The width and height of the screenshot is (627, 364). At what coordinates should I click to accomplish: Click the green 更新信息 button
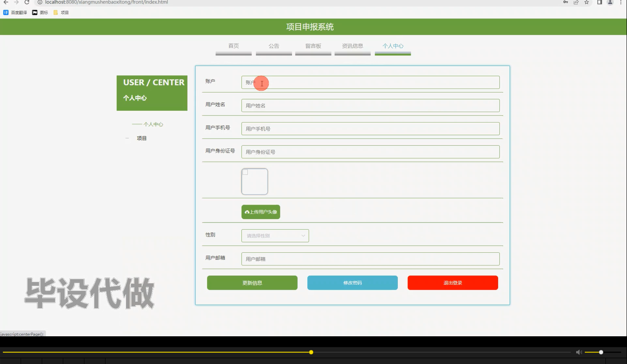252,283
